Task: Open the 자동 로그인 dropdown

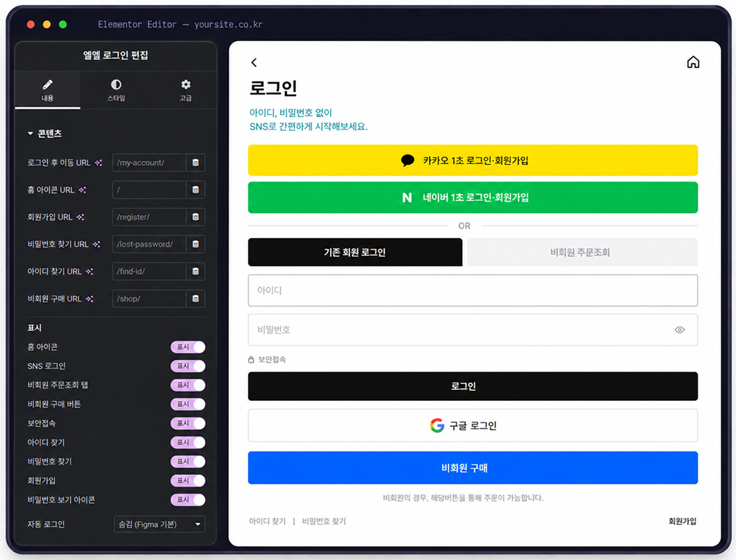Action: click(x=160, y=524)
